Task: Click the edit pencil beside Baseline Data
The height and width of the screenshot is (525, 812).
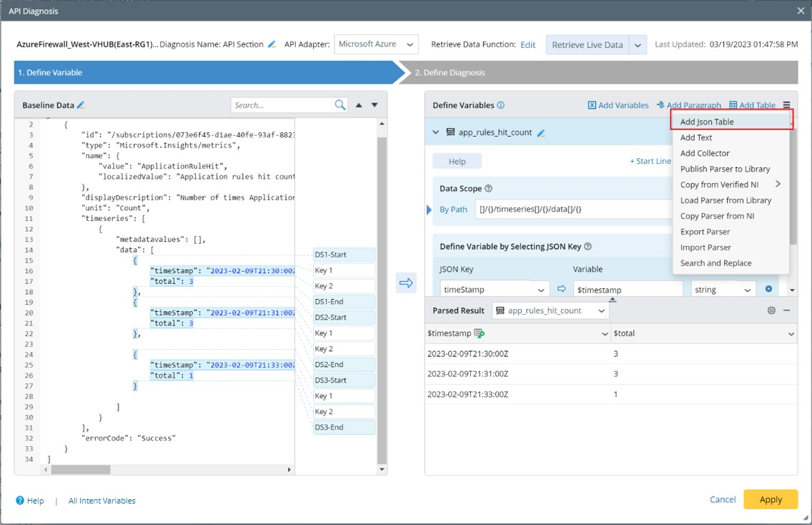Action: tap(81, 106)
